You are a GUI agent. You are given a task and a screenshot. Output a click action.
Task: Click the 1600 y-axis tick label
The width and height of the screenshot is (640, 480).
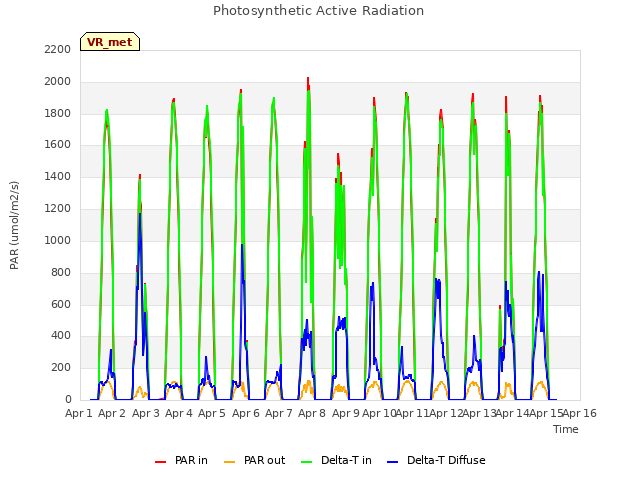(x=58, y=145)
